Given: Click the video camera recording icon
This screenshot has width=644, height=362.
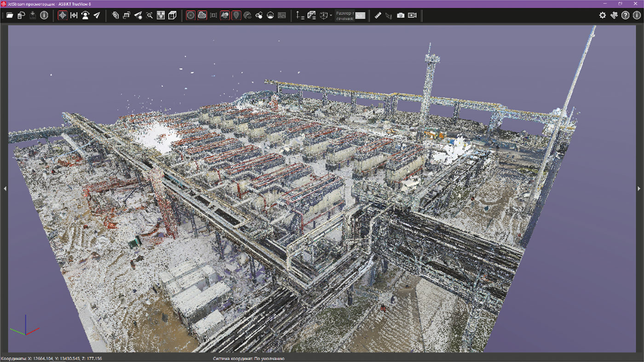Looking at the screenshot, I should tap(412, 15).
